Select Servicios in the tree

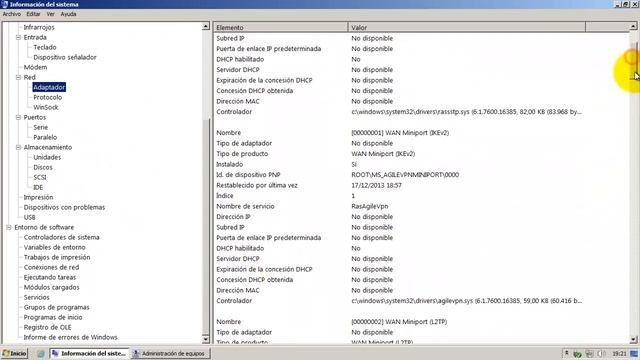click(36, 298)
